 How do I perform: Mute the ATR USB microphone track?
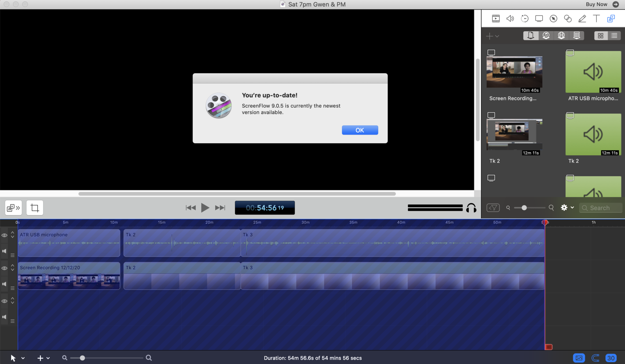coord(4,251)
